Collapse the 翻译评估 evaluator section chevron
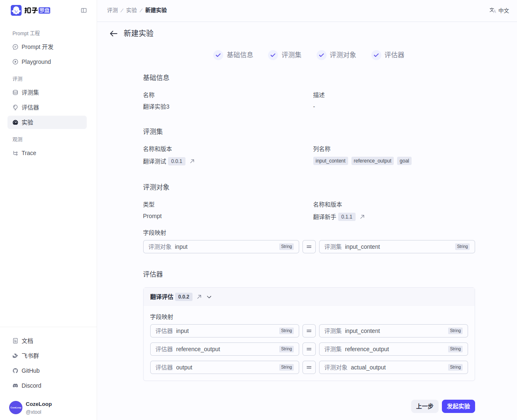 pyautogui.click(x=209, y=297)
